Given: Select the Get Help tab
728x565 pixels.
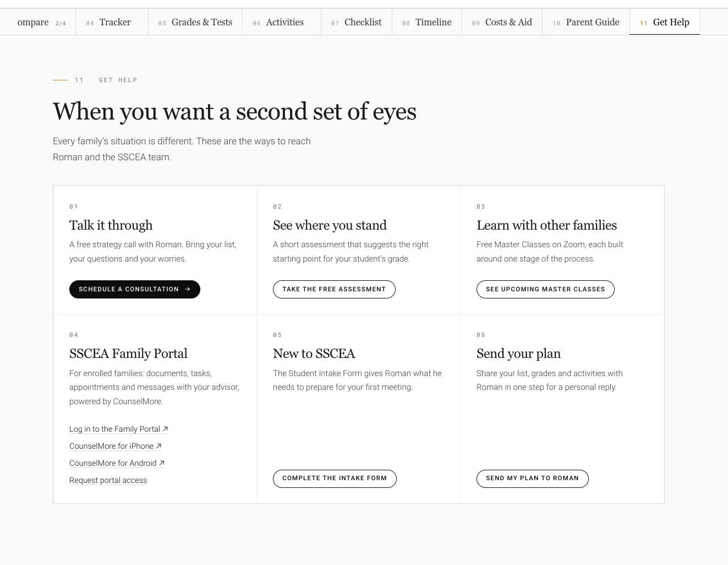Looking at the screenshot, I should [665, 22].
